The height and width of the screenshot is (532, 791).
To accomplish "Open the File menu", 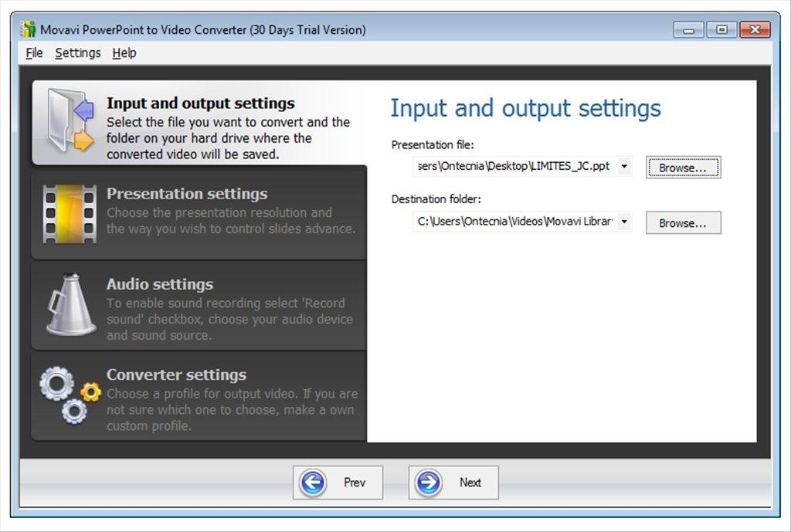I will [33, 53].
